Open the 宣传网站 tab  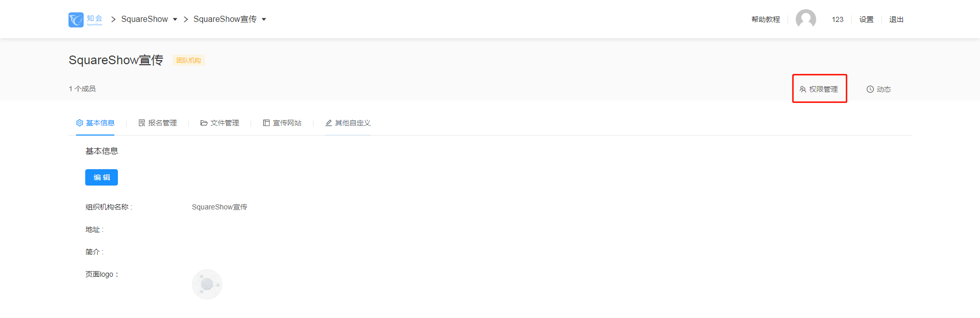coord(282,123)
